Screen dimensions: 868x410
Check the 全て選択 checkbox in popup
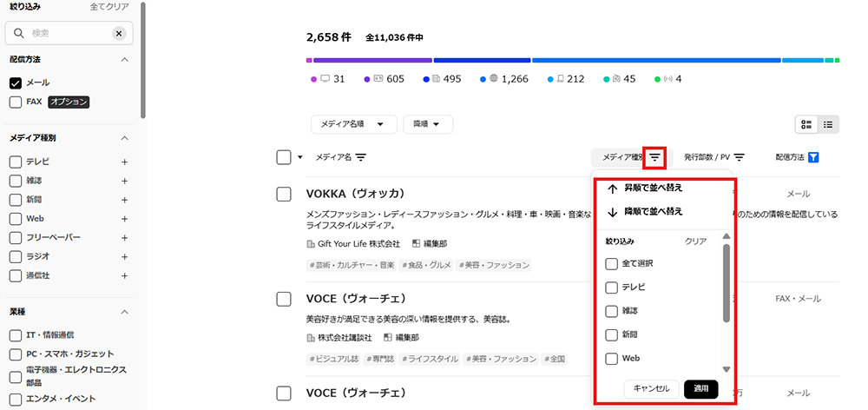[613, 263]
